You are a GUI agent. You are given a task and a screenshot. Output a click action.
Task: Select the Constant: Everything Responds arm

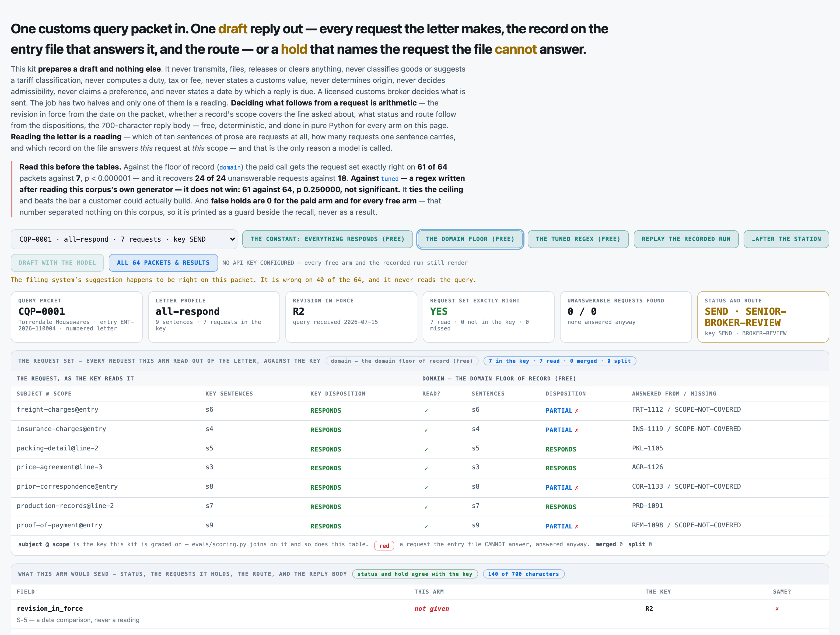point(327,239)
